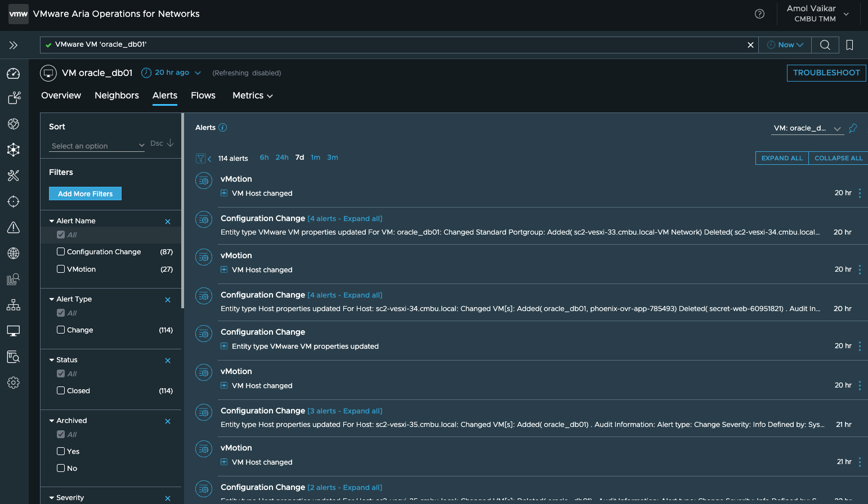Screen dimensions: 868x504
Task: Open the analytics chart search icon in sidebar
Action: (14, 279)
